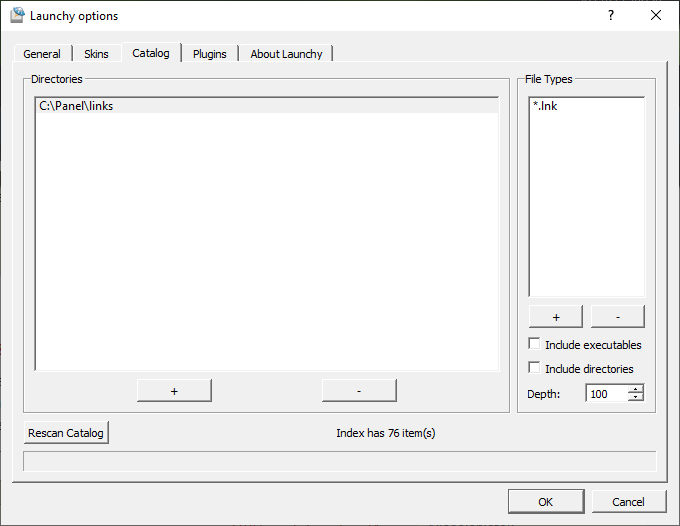
Task: Select the Catalog tab
Action: click(x=151, y=53)
